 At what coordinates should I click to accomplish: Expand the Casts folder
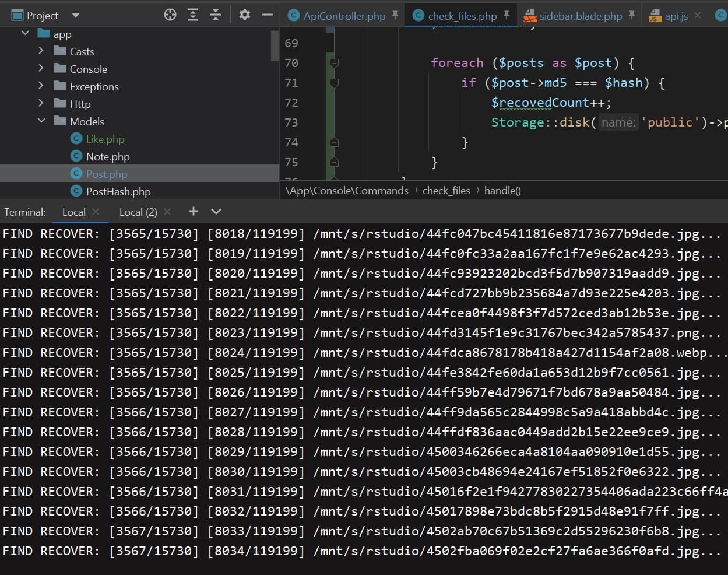(41, 51)
